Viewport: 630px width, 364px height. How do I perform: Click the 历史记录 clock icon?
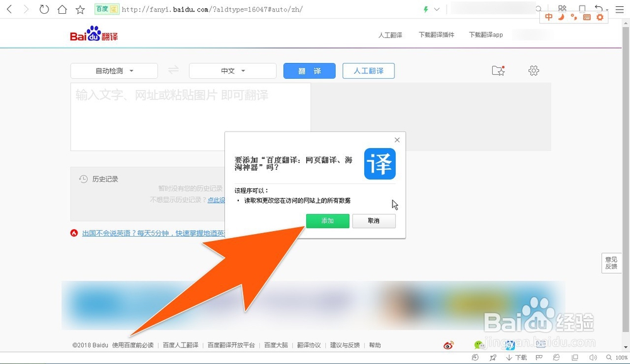[x=83, y=179]
